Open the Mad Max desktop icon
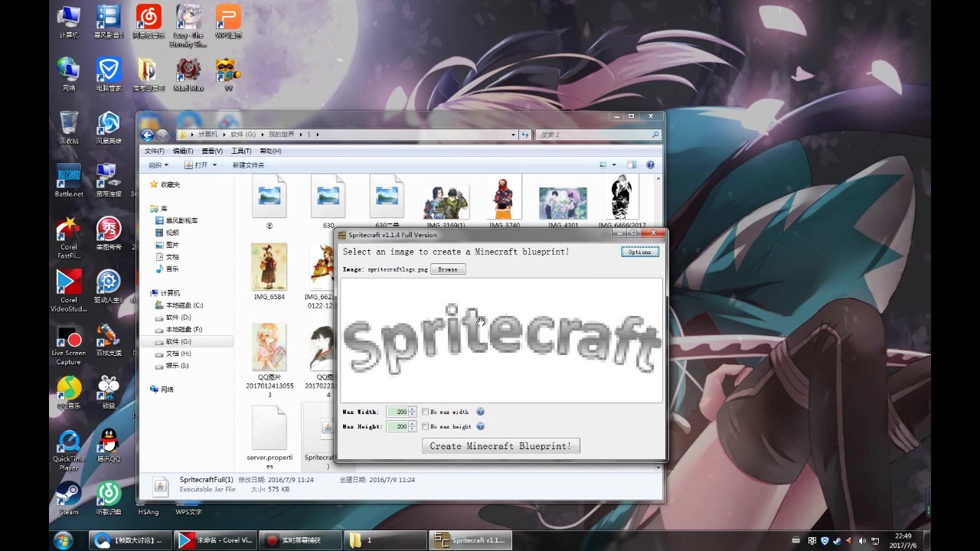The image size is (980, 551). coord(188,75)
